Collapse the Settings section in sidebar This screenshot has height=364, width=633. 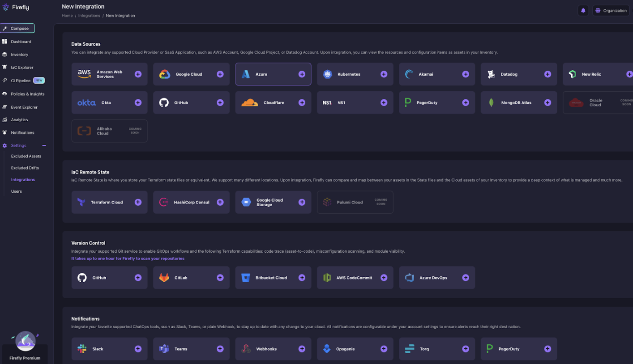[44, 145]
